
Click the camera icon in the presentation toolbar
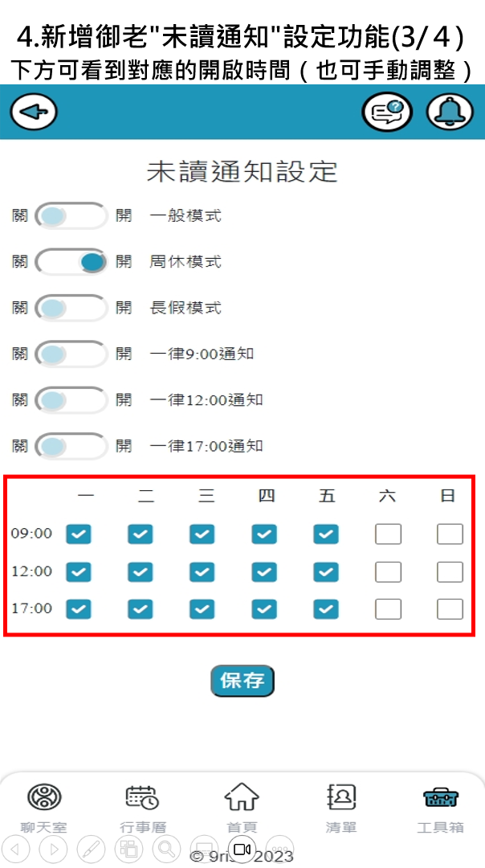pos(242,849)
